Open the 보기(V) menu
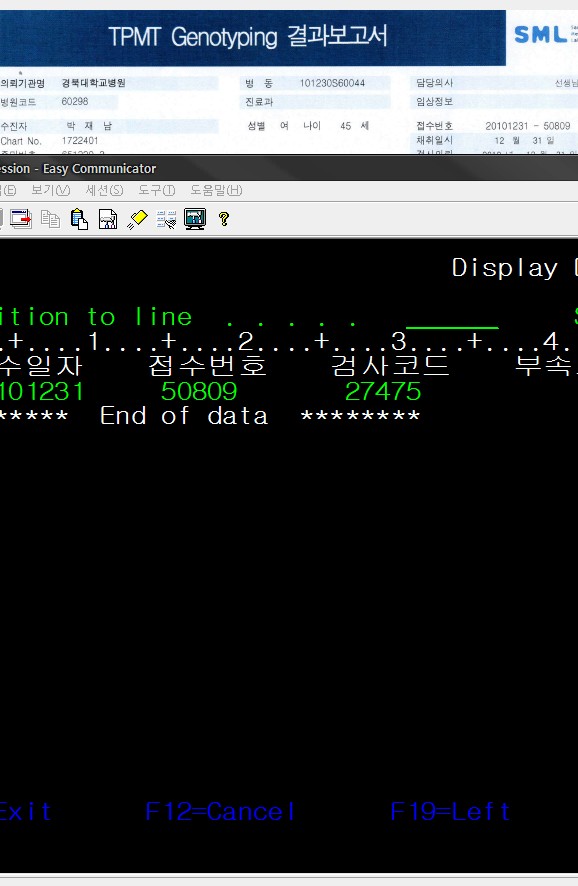 tap(51, 190)
